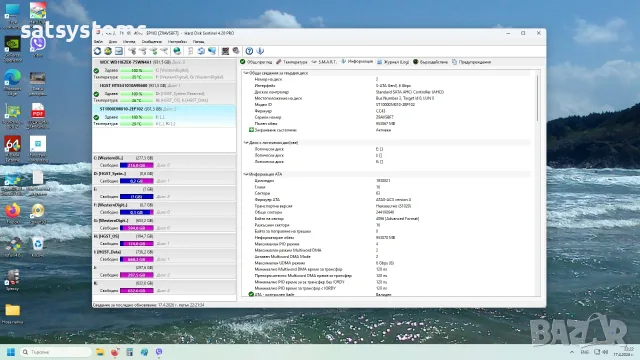640x360 pixels.
Task: Click the K: volume free space bar
Action: coord(137,291)
